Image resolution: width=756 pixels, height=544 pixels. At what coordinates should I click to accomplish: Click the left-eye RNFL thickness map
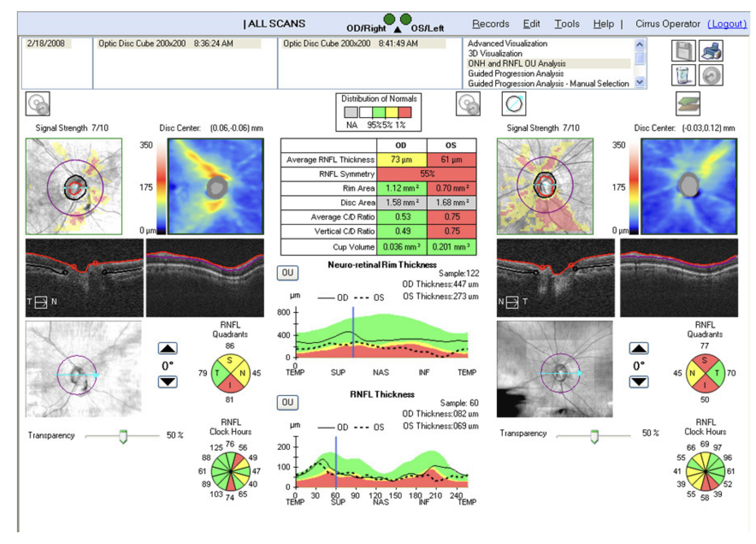click(689, 186)
